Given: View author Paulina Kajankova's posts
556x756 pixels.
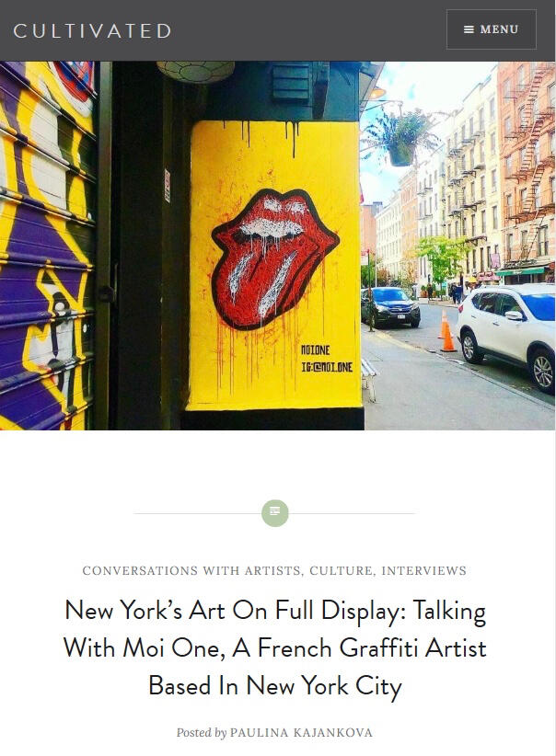Looking at the screenshot, I should [x=301, y=733].
